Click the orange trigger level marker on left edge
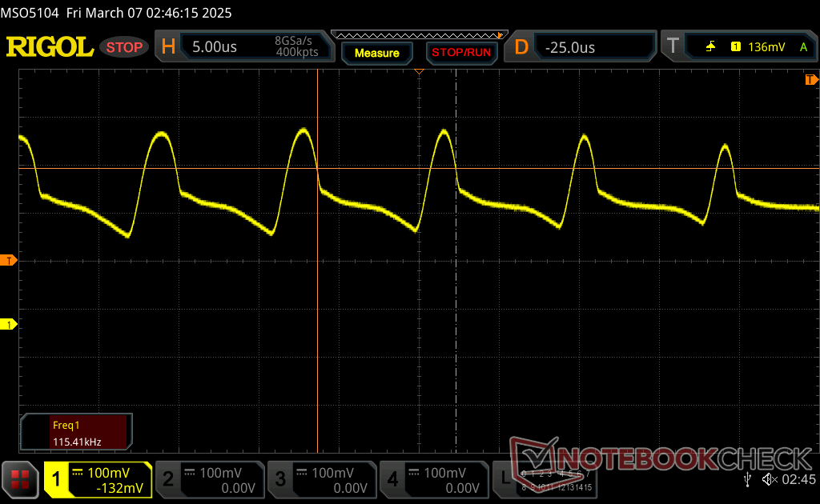 tap(9, 261)
